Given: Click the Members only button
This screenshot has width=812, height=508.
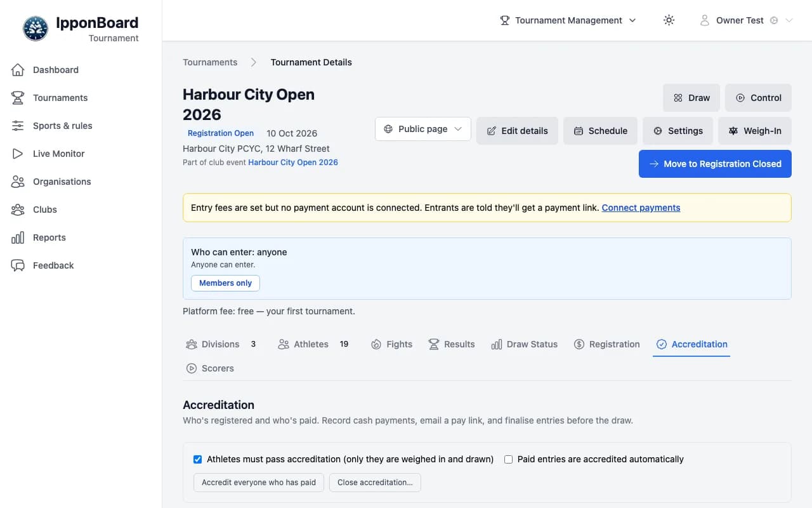Looking at the screenshot, I should pyautogui.click(x=225, y=283).
